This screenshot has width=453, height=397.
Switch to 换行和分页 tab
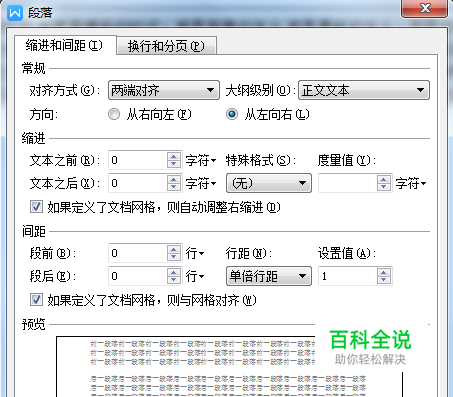point(166,46)
